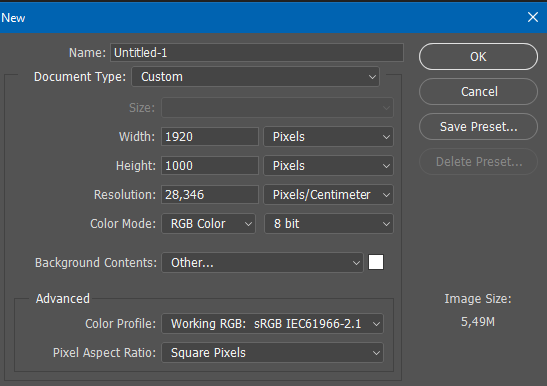
Task: Open the Pixels/Centimeter resolution units dropdown
Action: [328, 194]
